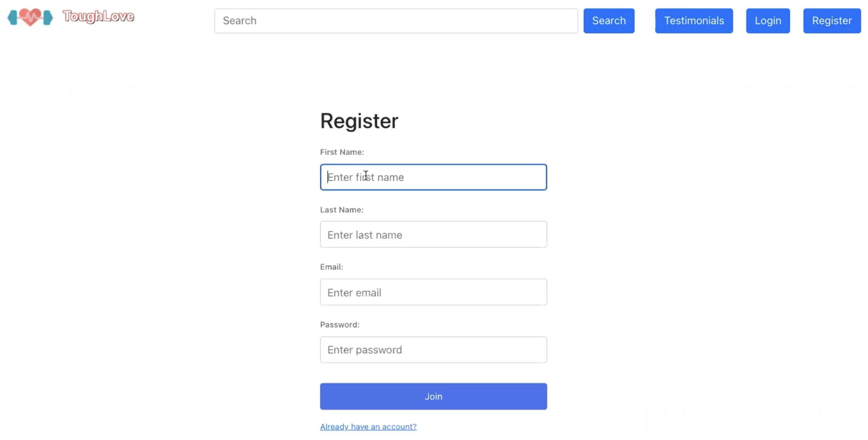Click the right dumbbell weight in logo
Screen dimensions: 868x440
pyautogui.click(x=48, y=17)
